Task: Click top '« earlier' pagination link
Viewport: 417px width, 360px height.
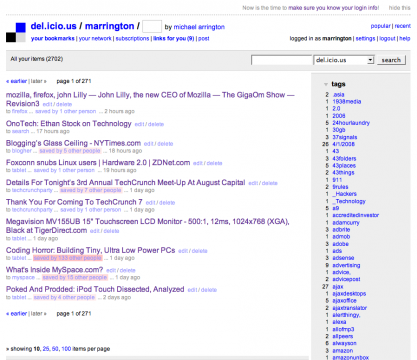Action: [16, 81]
